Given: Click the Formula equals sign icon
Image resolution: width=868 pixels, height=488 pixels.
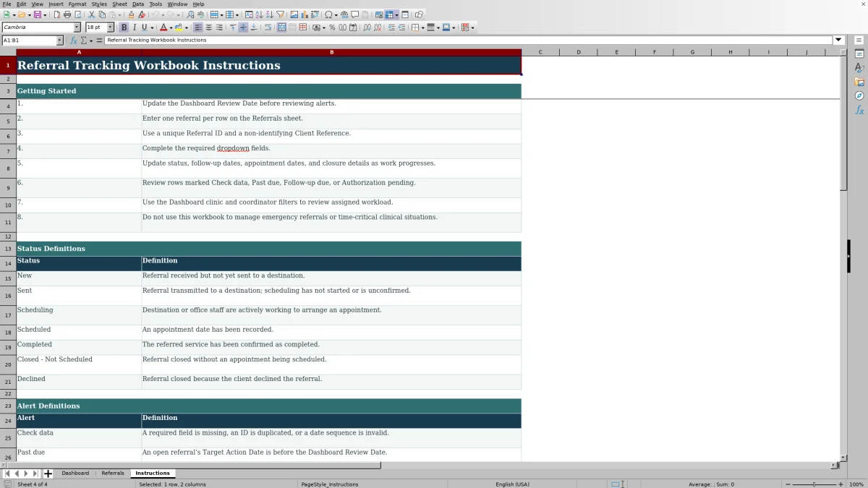Looking at the screenshot, I should tap(99, 40).
